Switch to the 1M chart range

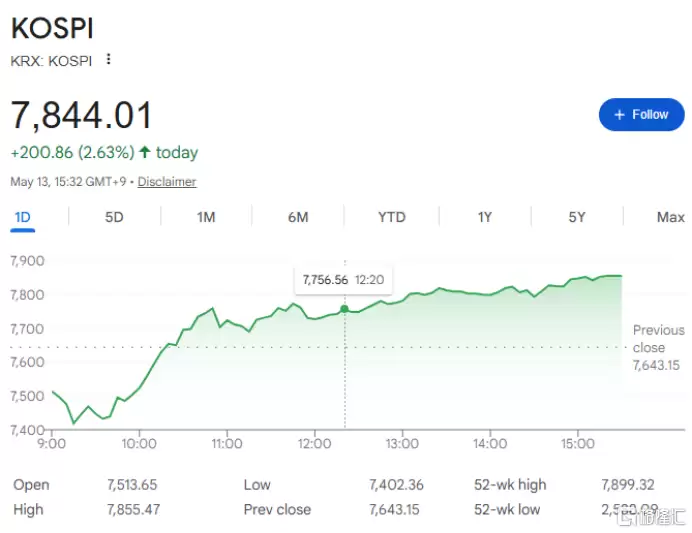[x=206, y=218]
